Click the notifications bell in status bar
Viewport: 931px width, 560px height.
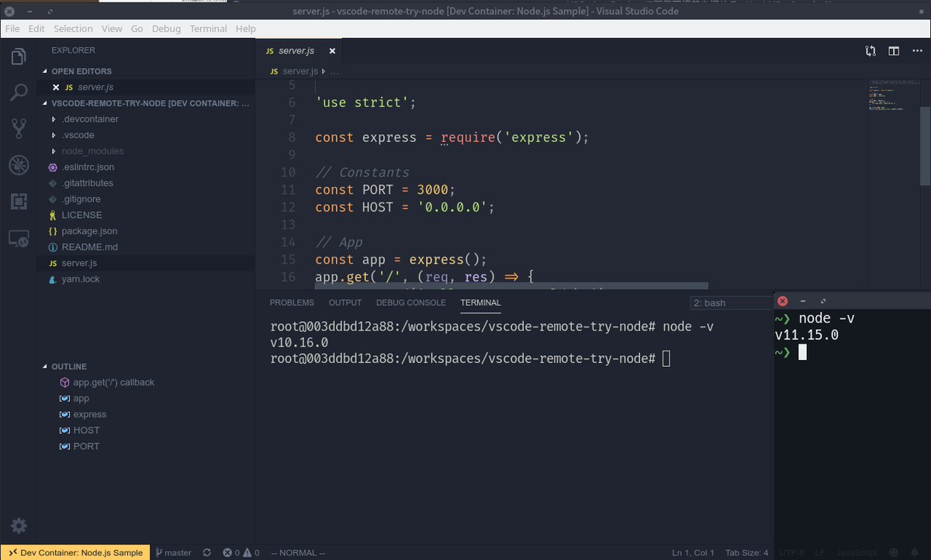(915, 552)
